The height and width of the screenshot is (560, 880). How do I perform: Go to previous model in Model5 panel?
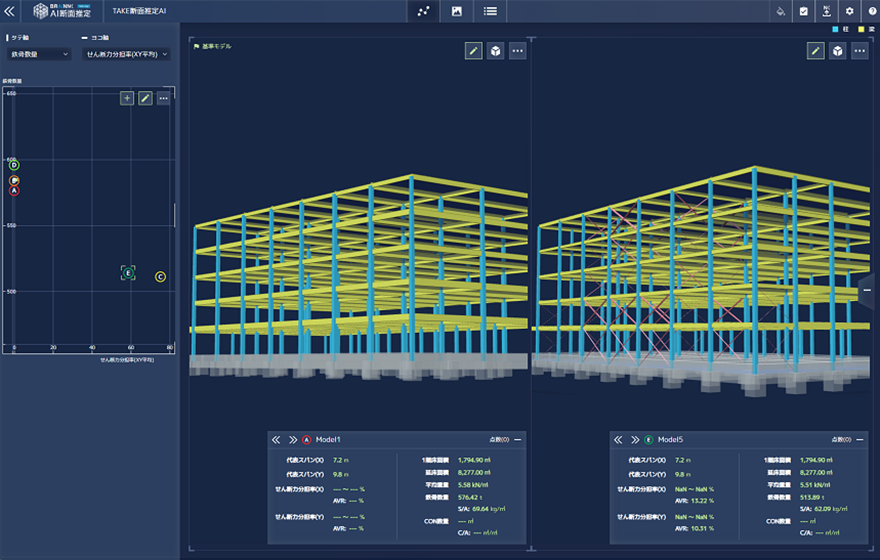[618, 439]
